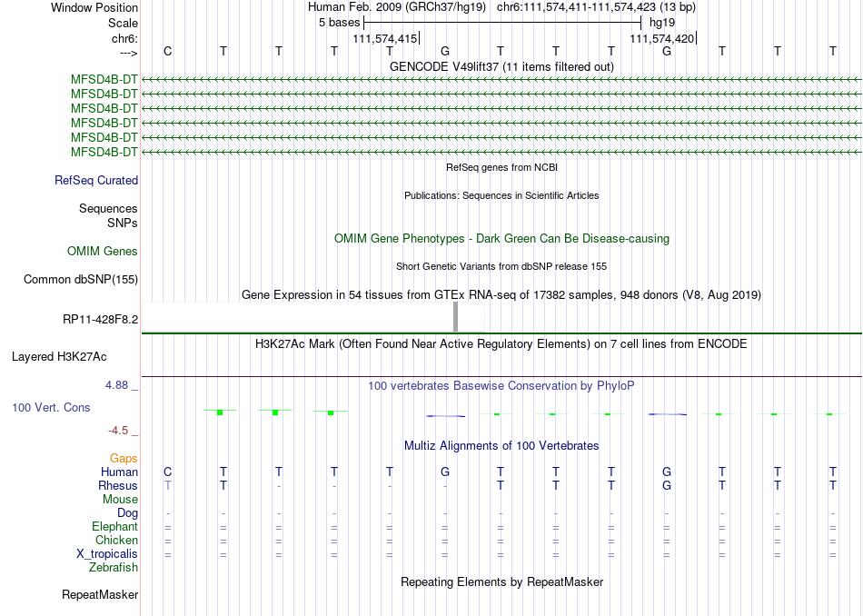The image size is (863, 616).
Task: Select the RefSeq Curated track label
Action: (x=96, y=181)
